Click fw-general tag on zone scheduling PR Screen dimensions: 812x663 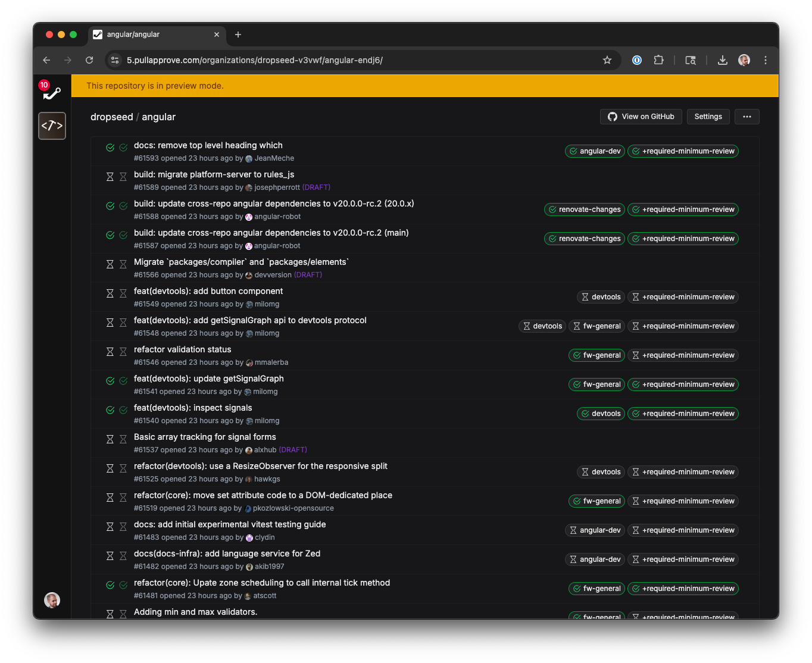596,589
